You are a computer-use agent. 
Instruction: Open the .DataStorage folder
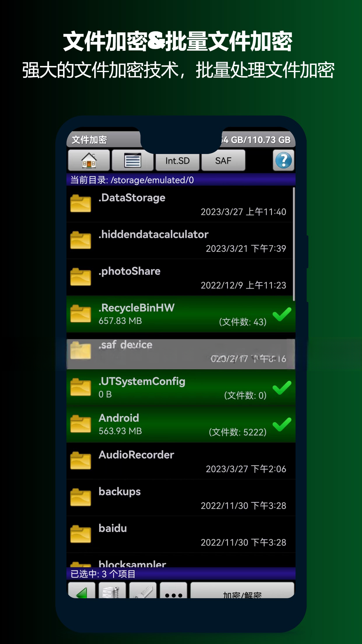click(x=180, y=204)
